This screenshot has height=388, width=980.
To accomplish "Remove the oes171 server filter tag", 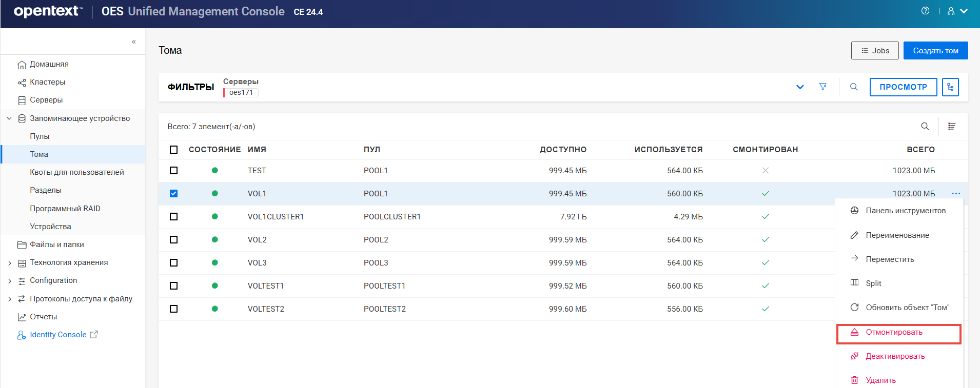I will [x=241, y=92].
